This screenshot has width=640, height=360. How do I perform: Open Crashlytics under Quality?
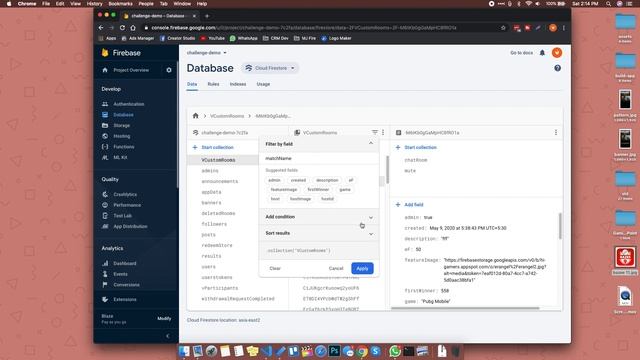(125, 194)
